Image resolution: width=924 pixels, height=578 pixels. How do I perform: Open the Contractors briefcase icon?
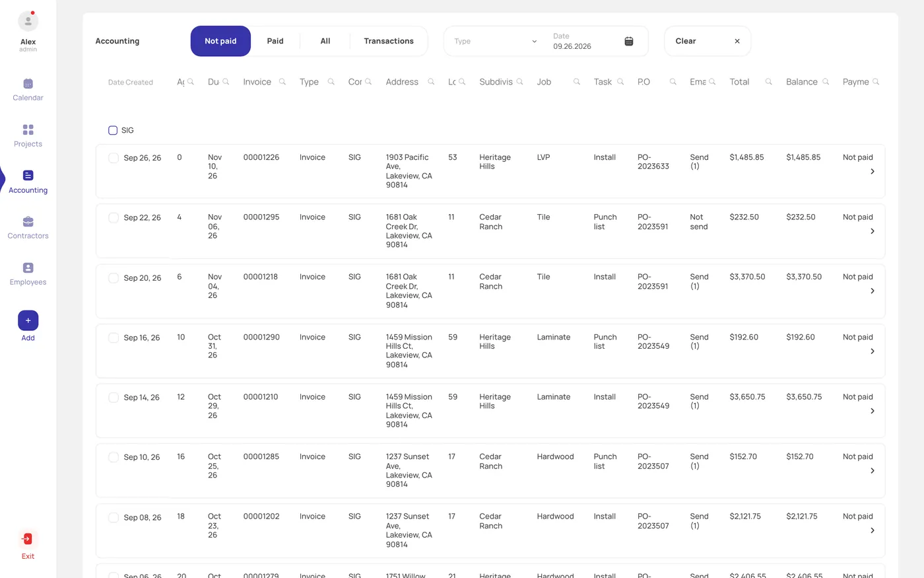point(28,222)
